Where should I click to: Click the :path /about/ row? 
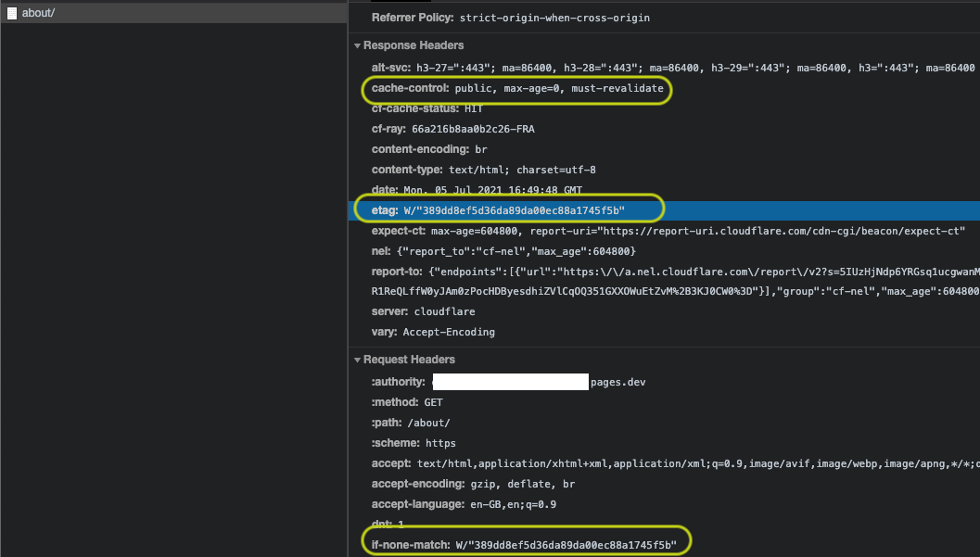pyautogui.click(x=411, y=423)
